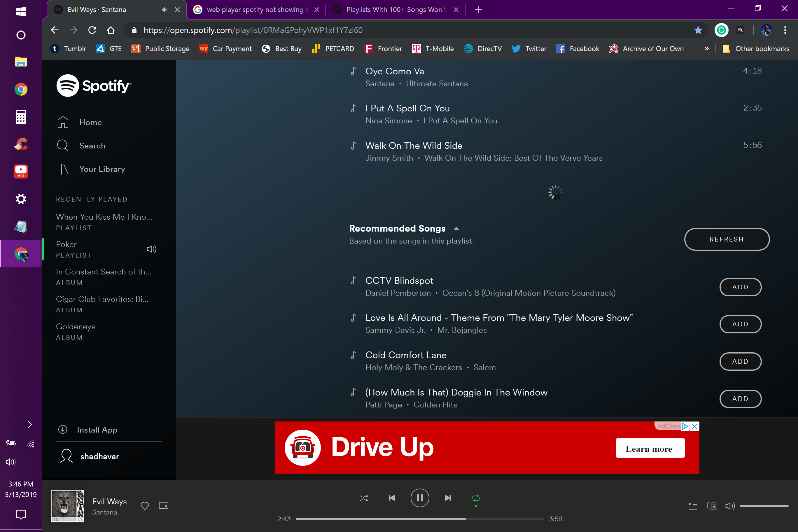This screenshot has height=532, width=798.
Task: Open the Chrome three-dot menu
Action: (785, 30)
